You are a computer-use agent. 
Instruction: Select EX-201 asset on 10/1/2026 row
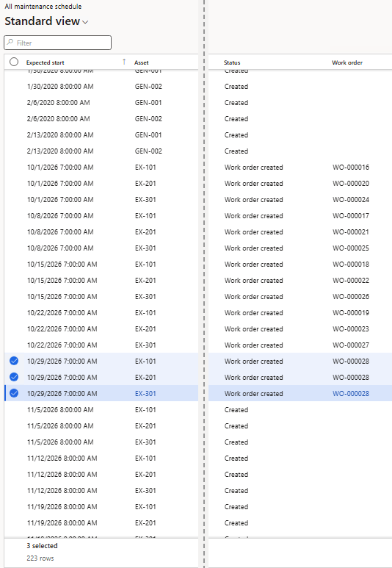[x=145, y=183]
